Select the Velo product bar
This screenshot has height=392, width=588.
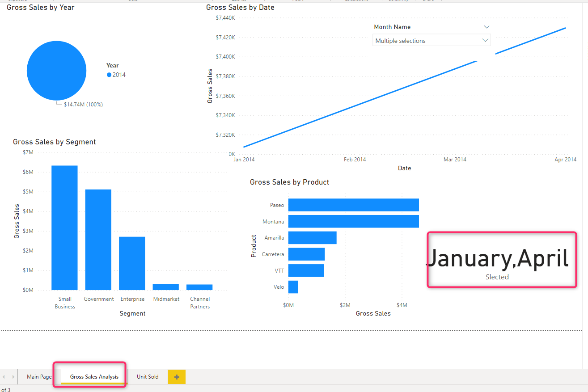(293, 287)
